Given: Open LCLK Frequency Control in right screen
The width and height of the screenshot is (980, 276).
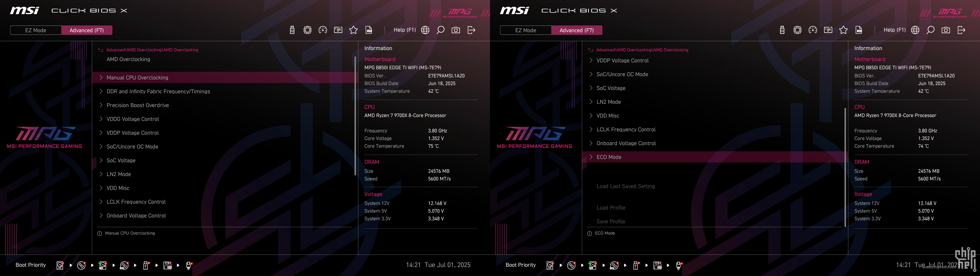Looking at the screenshot, I should (x=715, y=130).
